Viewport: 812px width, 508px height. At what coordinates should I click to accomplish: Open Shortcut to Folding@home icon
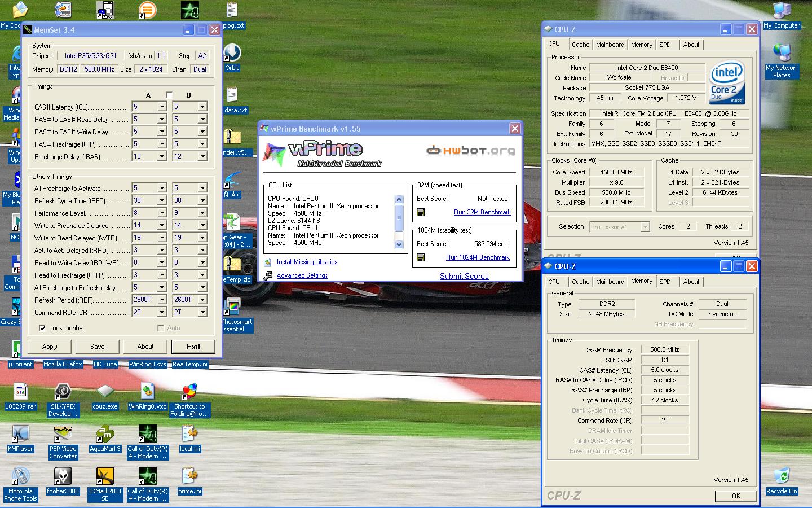coord(189,391)
